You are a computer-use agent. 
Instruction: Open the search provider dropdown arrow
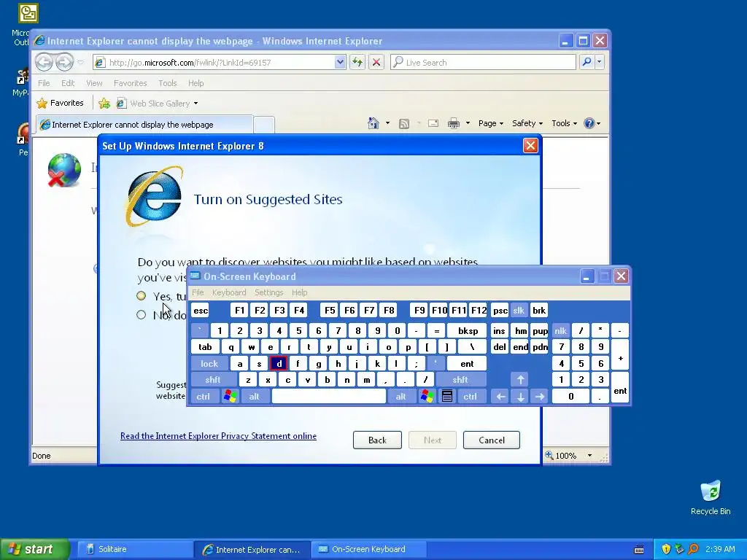tap(600, 62)
